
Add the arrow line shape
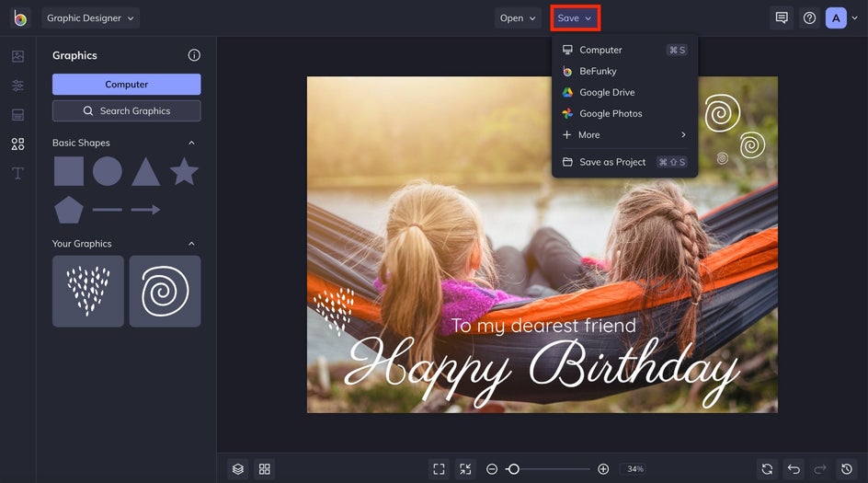coord(145,210)
